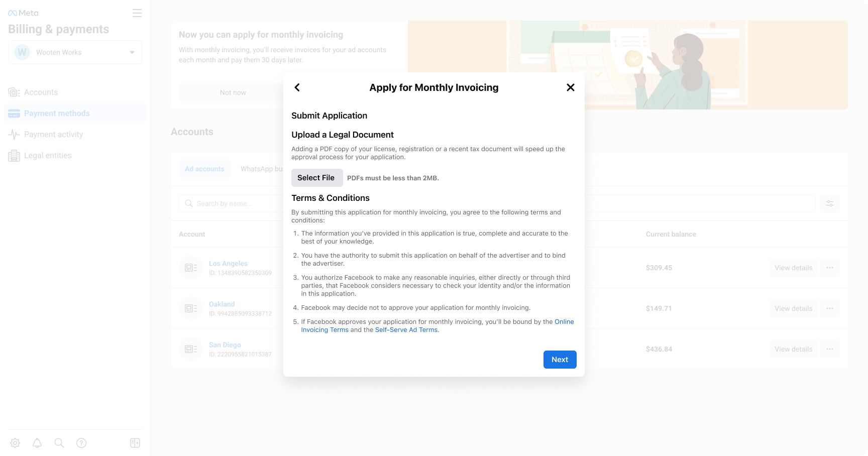Open the Meta logo home link
Screen dimensions: 868x456
[23, 13]
